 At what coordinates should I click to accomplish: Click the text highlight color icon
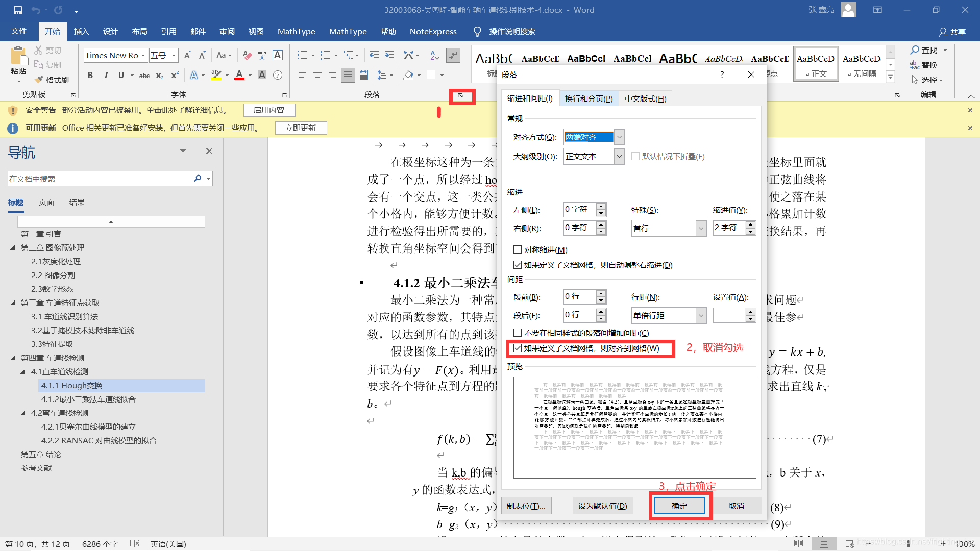pos(216,76)
